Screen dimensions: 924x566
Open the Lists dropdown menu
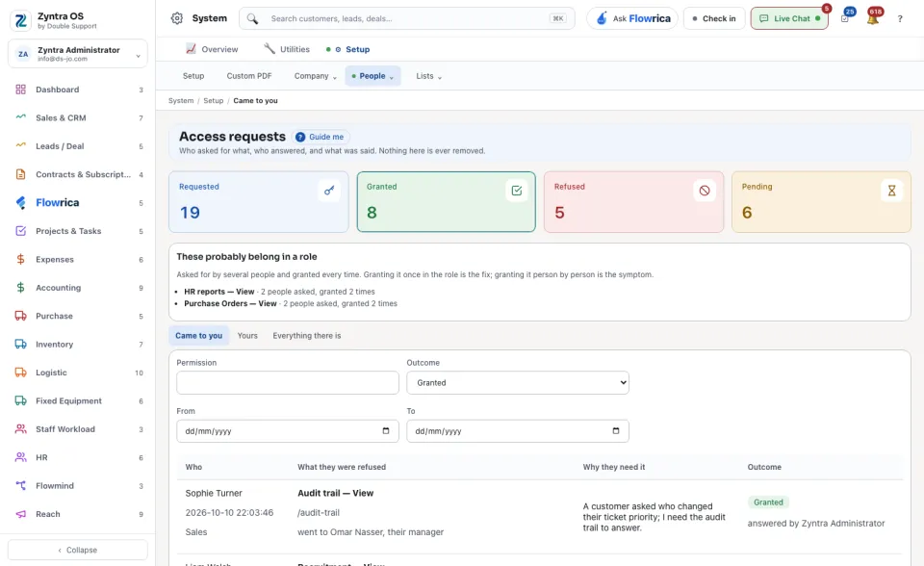[x=428, y=76]
